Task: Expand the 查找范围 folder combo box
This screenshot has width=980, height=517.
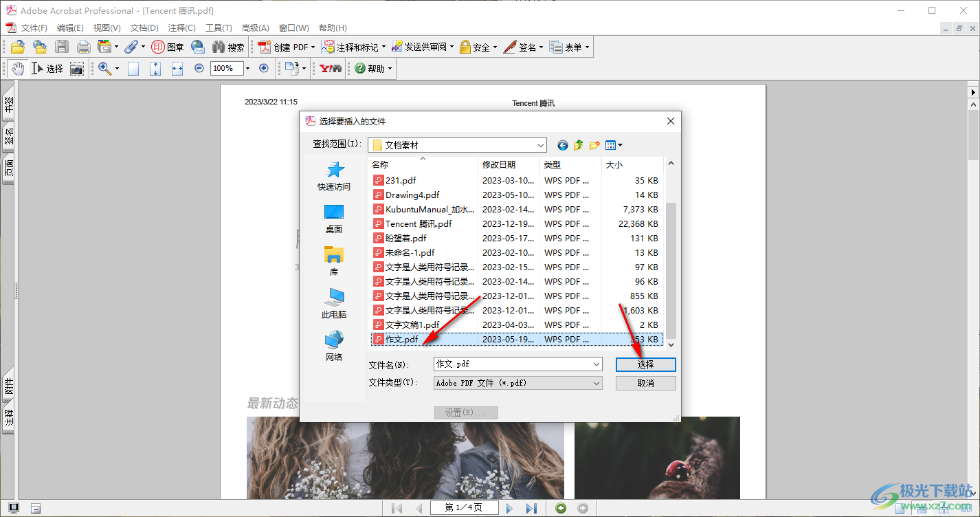Action: point(457,145)
